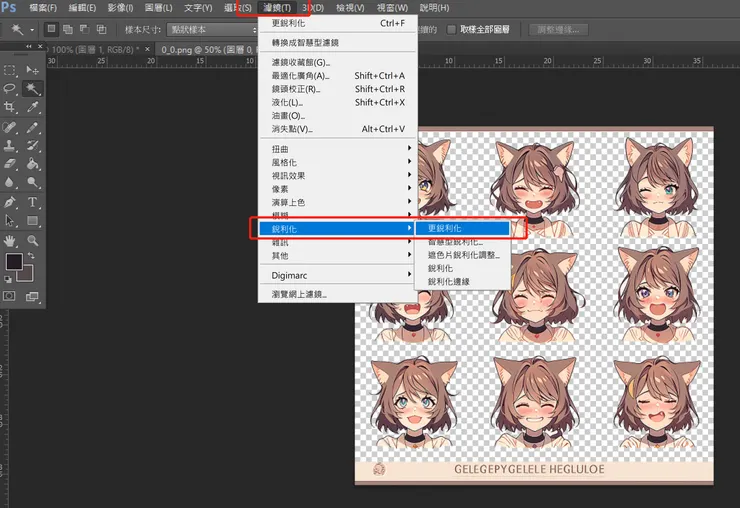
Task: Select the Eyedropper tool
Action: click(32, 107)
